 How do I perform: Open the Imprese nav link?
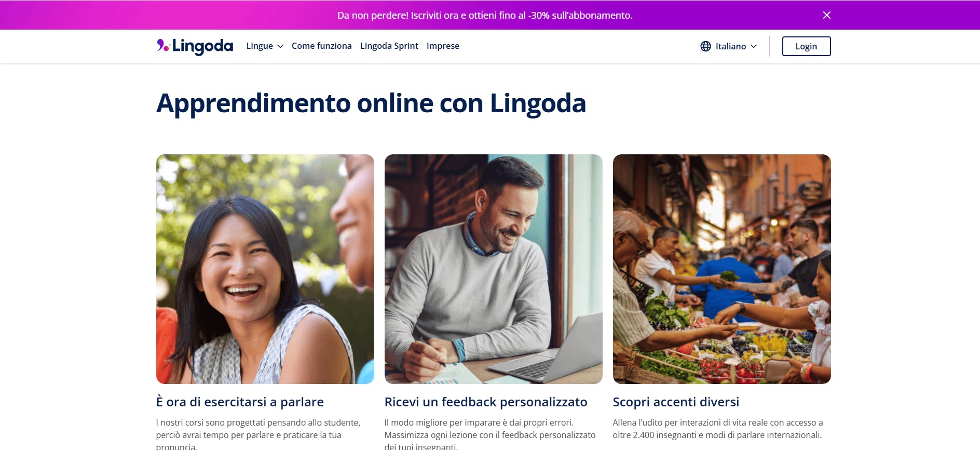pos(443,46)
